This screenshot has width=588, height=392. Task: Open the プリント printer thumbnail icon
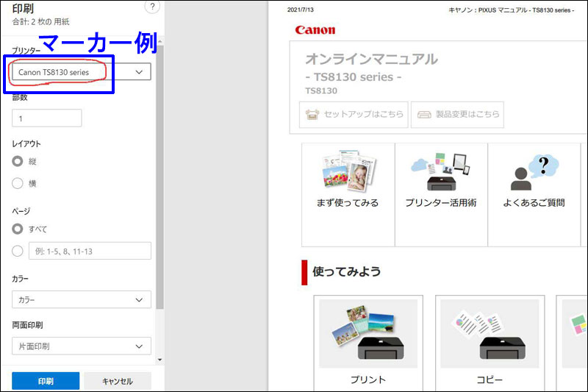click(367, 333)
